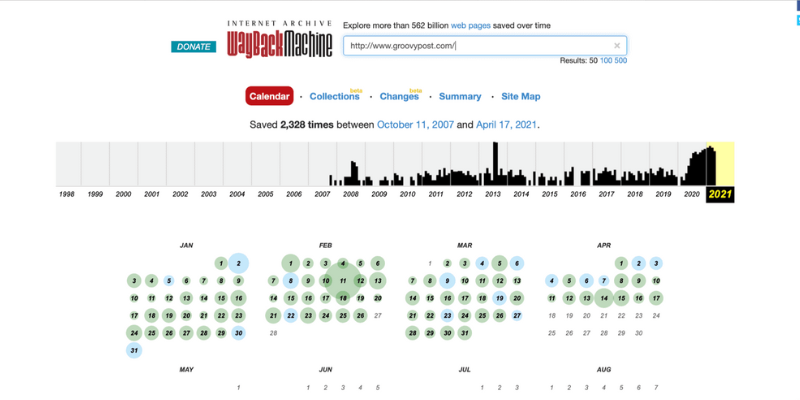The width and height of the screenshot is (800, 400).
Task: Open the Site Map tab
Action: coord(520,96)
